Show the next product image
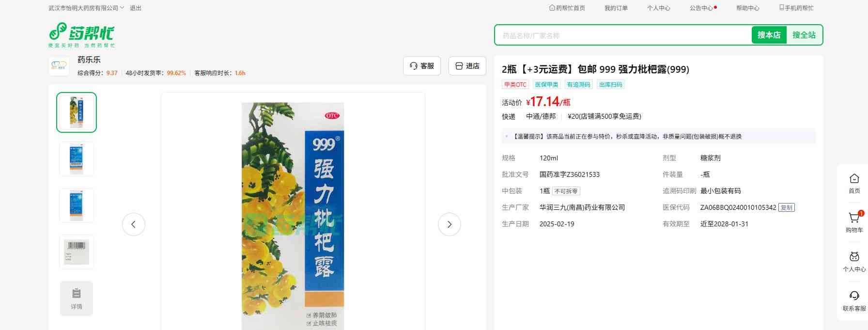Image resolution: width=868 pixels, height=330 pixels. click(x=449, y=224)
